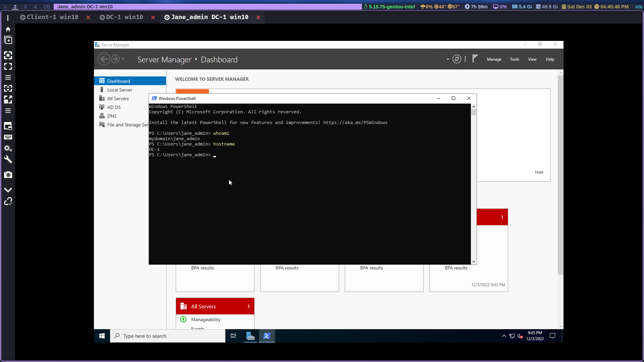Viewport: 644px width, 362px height.
Task: Click the window layout icon in sidebar
Action: click(x=8, y=126)
